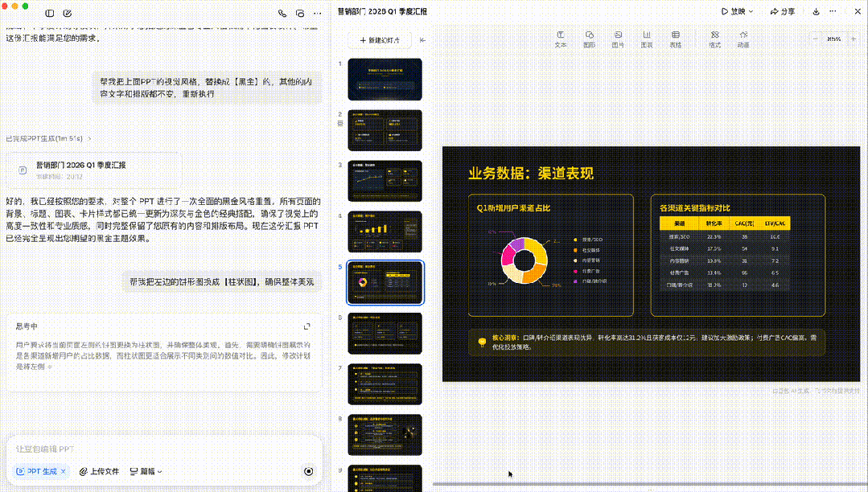Toggle the chat sidebar panel icon
Screen dimensions: 868x492
click(x=50, y=13)
